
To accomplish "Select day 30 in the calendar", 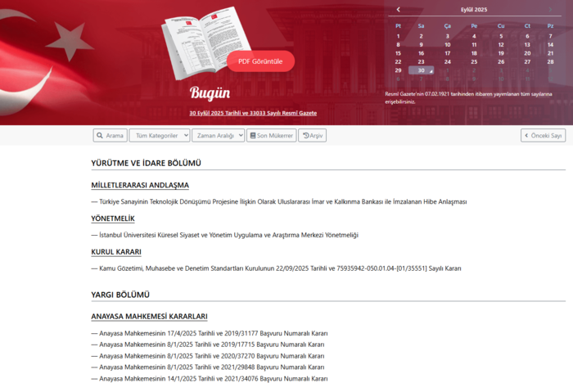I will click(x=421, y=70).
